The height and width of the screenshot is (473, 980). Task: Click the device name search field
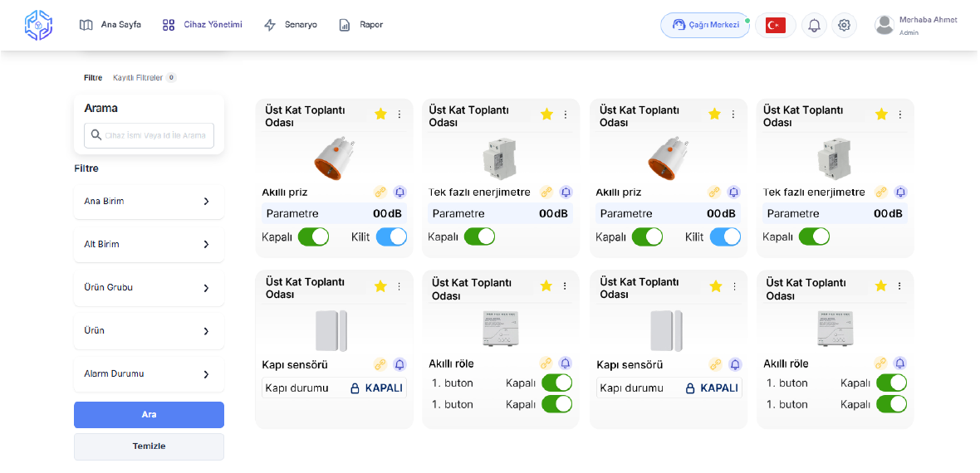click(x=149, y=135)
